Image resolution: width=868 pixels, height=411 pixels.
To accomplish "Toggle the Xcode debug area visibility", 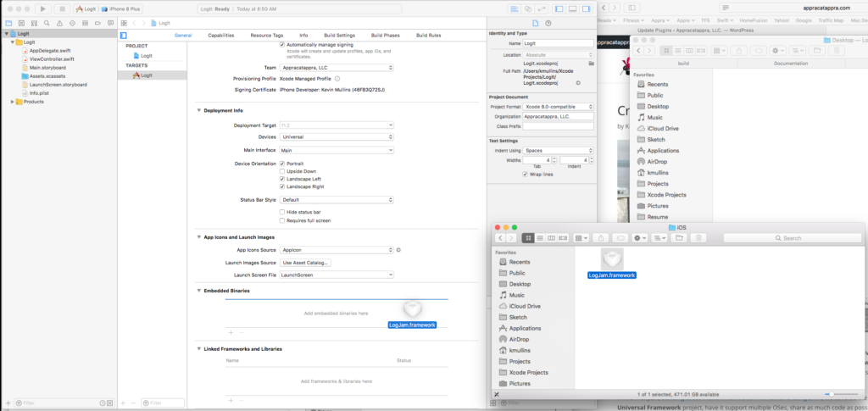I will tap(572, 8).
